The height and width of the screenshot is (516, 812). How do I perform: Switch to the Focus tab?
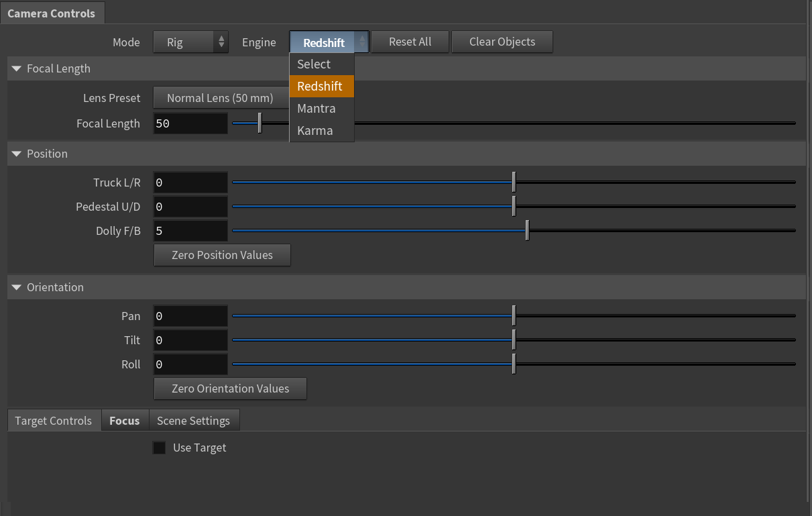(x=125, y=421)
